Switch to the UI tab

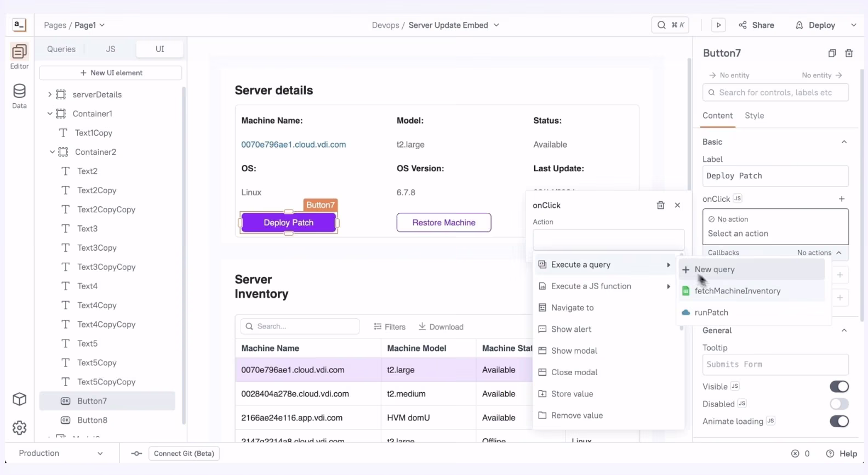tap(159, 49)
